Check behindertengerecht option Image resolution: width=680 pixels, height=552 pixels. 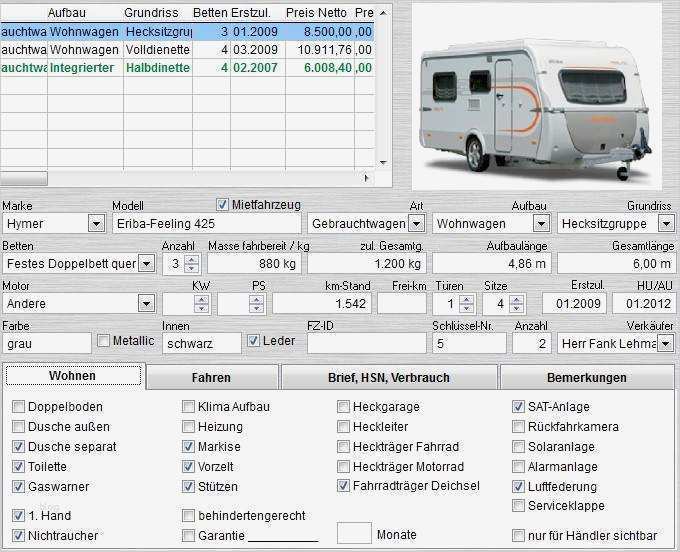(x=188, y=516)
